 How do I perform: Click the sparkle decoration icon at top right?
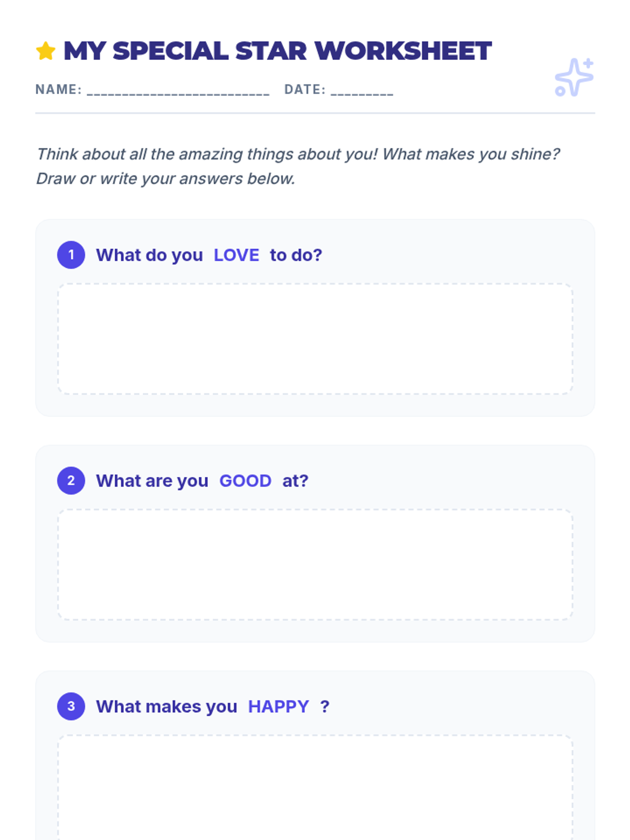[574, 77]
